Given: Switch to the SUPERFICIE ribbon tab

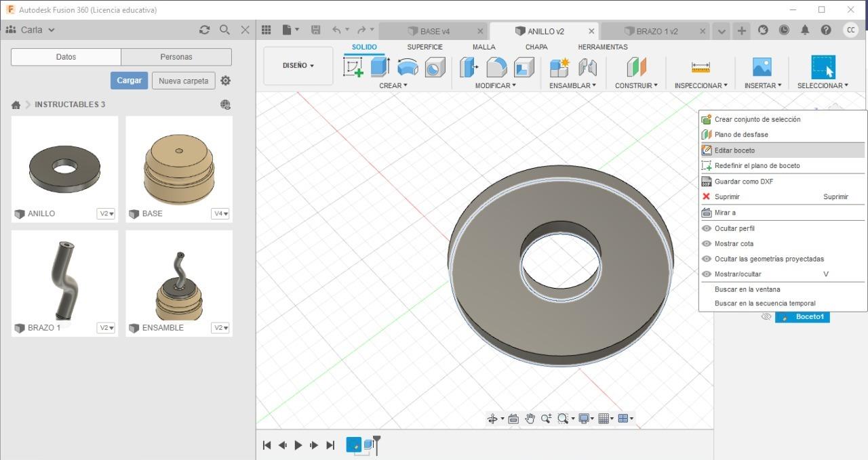Looking at the screenshot, I should coord(425,47).
